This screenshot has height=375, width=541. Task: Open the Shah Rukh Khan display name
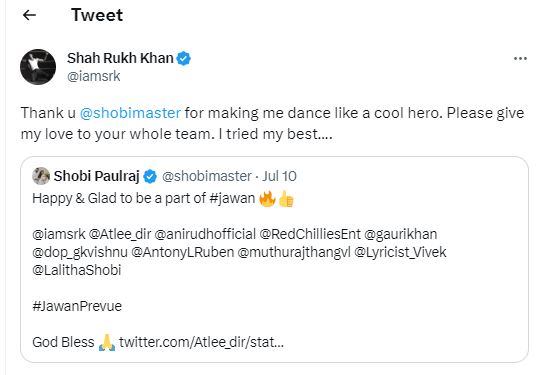120,58
